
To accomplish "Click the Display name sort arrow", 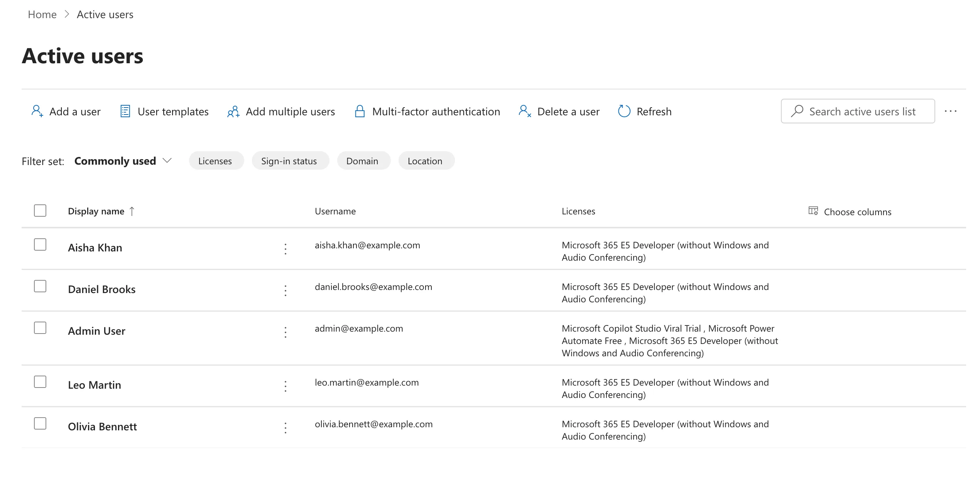I will coord(132,211).
